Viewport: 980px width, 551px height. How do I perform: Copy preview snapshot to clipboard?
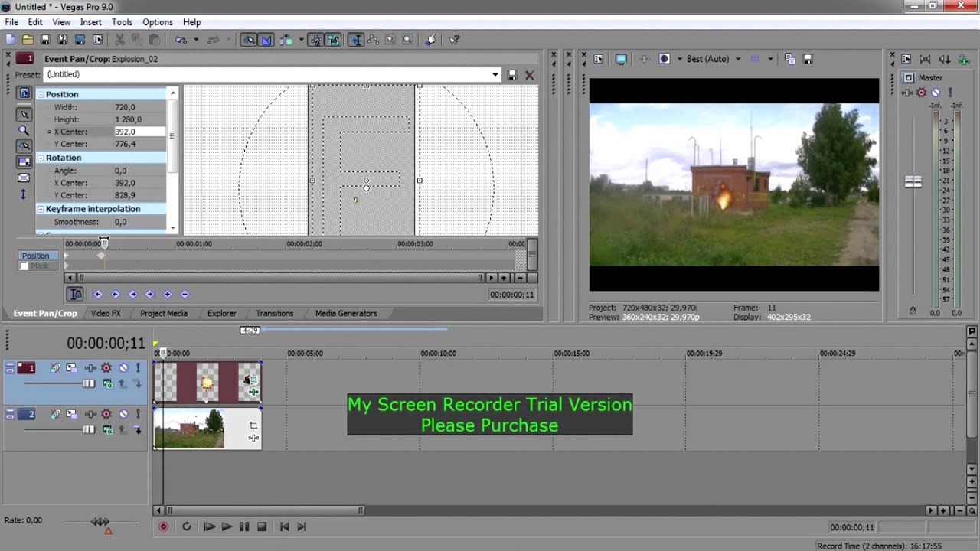(790, 59)
